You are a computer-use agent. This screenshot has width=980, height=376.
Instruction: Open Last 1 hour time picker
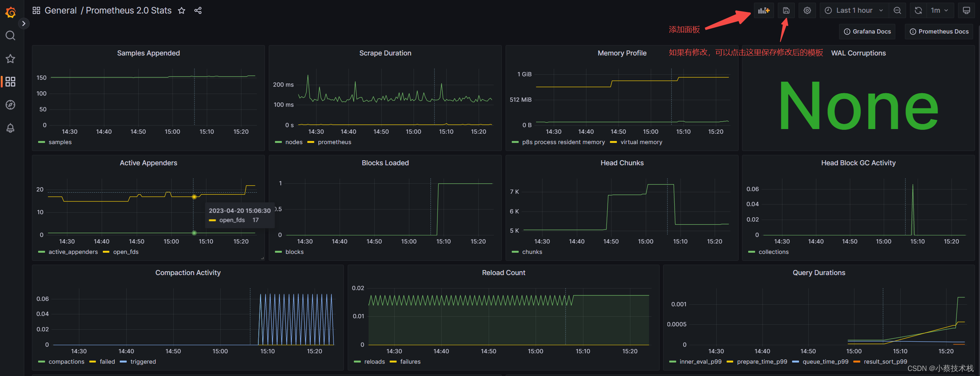click(854, 10)
